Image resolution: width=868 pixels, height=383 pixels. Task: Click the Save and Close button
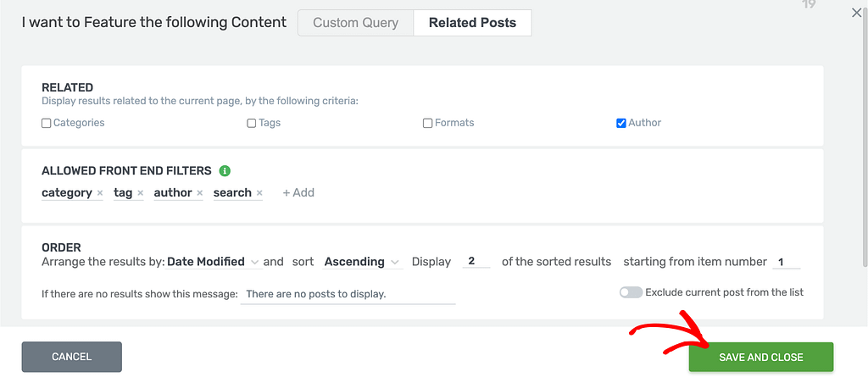tap(761, 357)
